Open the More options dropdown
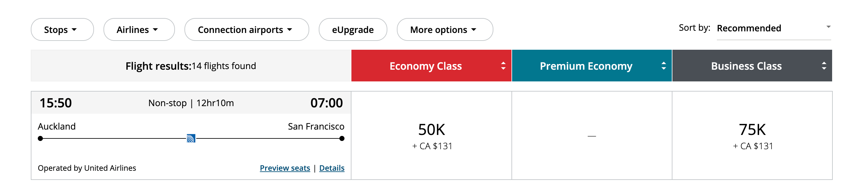Image resolution: width=868 pixels, height=185 pixels. point(444,29)
